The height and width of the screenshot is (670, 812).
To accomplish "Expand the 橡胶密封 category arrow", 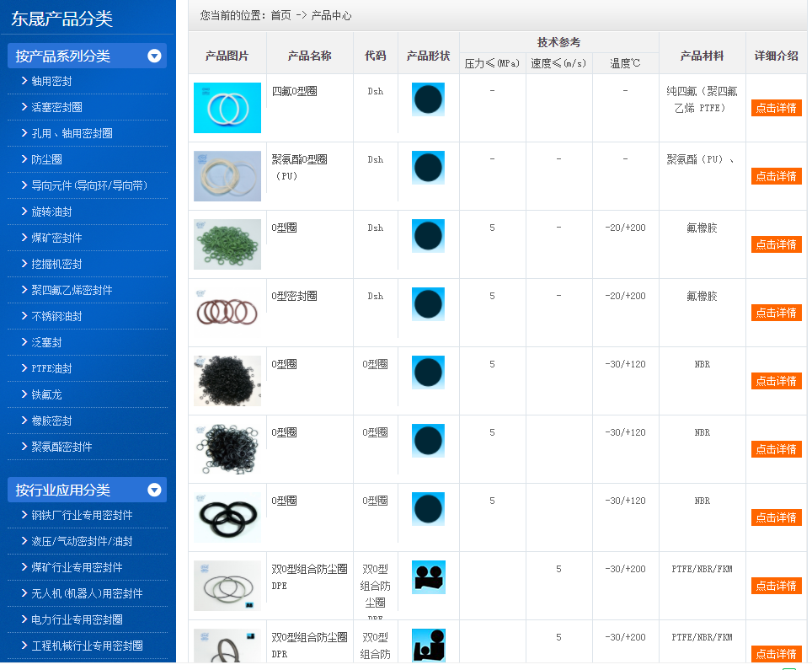I will pos(25,421).
